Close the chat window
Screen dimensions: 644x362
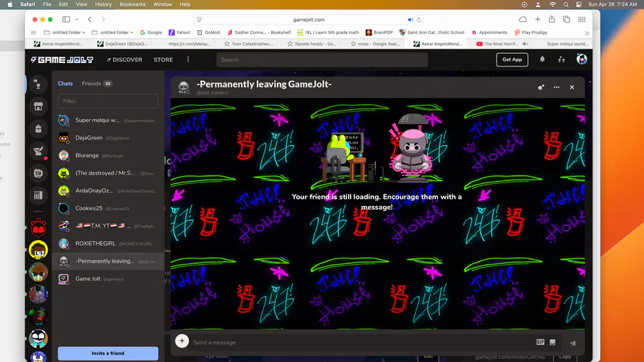click(572, 87)
